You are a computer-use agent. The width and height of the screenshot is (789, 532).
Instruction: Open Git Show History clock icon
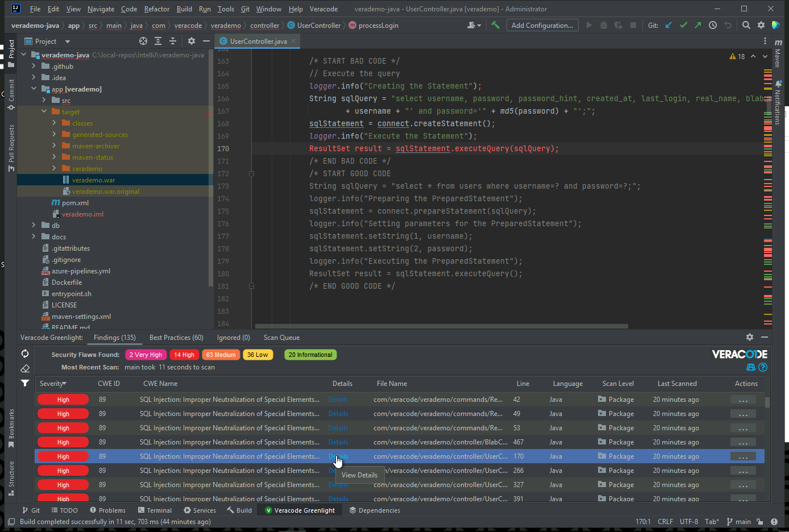pos(713,25)
